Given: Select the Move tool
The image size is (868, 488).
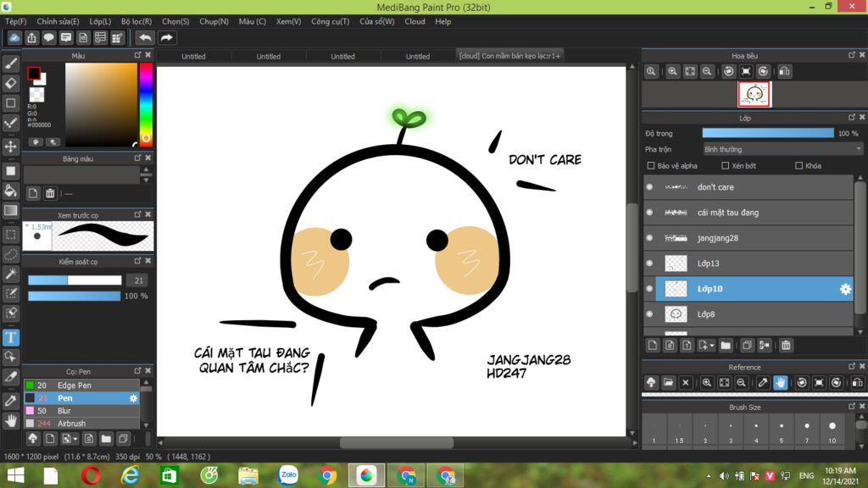Looking at the screenshot, I should point(11,147).
